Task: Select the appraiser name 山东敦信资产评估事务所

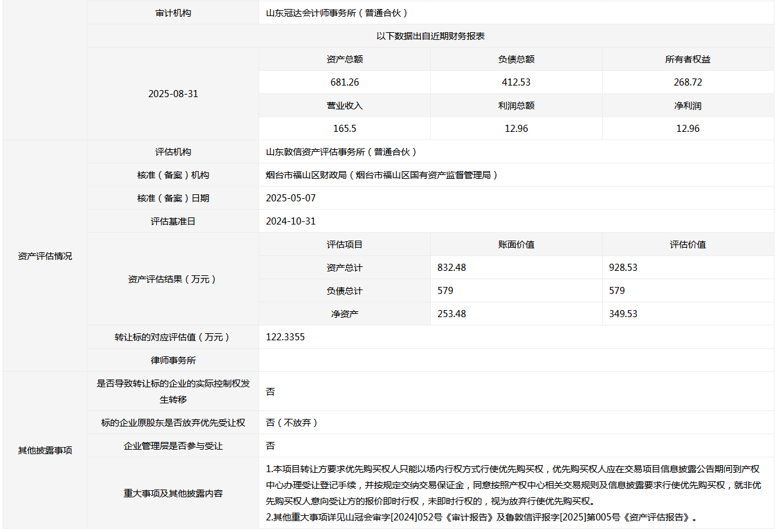Action: (x=342, y=152)
